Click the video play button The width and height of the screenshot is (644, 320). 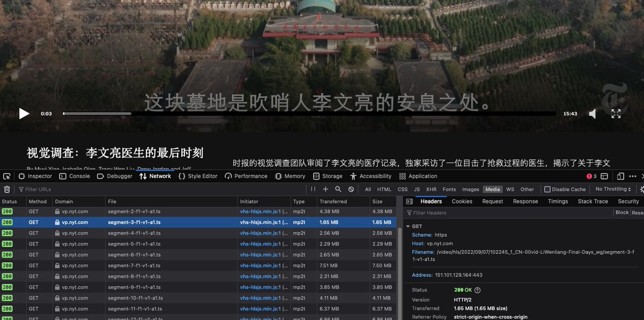(24, 114)
